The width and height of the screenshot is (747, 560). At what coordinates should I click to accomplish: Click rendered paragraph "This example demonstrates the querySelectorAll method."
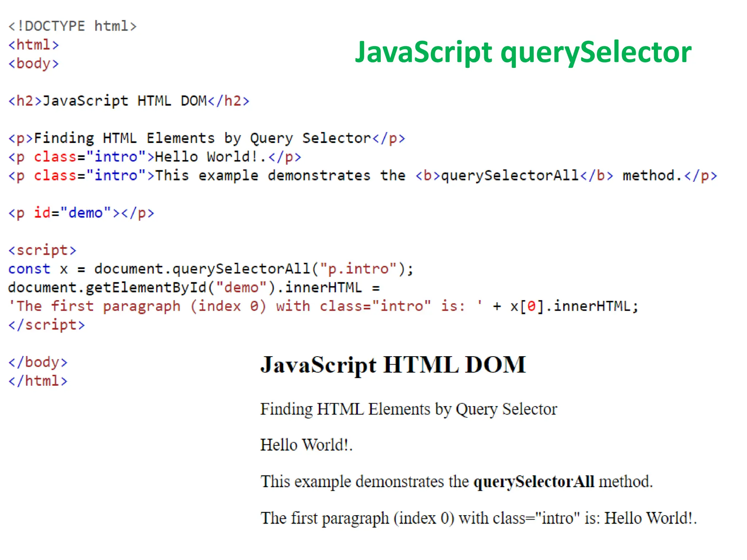(457, 482)
